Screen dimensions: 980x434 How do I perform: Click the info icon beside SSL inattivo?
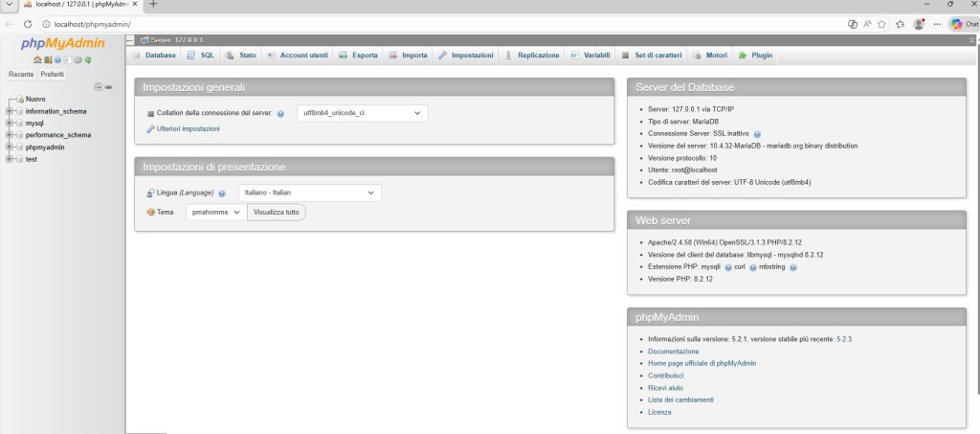(757, 134)
